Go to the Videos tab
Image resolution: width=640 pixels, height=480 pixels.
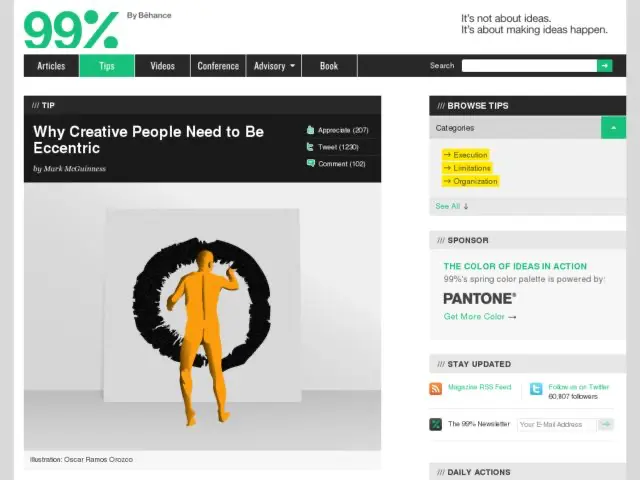coord(163,66)
